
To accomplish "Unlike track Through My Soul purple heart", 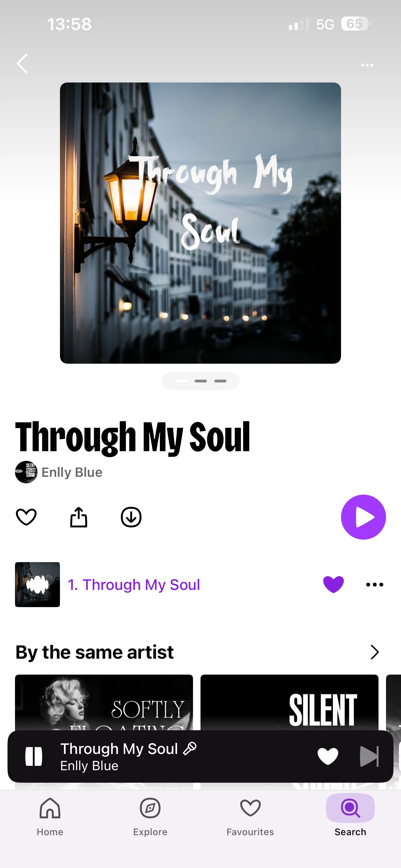I will 333,584.
